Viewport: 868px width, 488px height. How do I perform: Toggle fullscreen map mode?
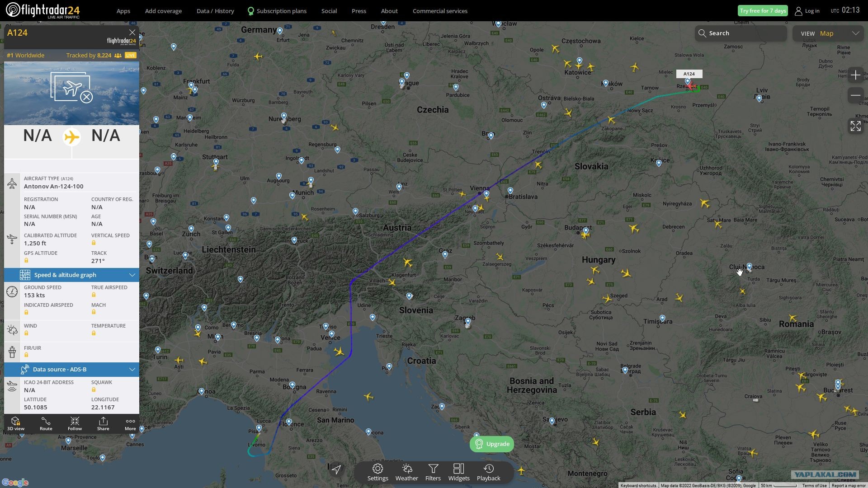(855, 126)
